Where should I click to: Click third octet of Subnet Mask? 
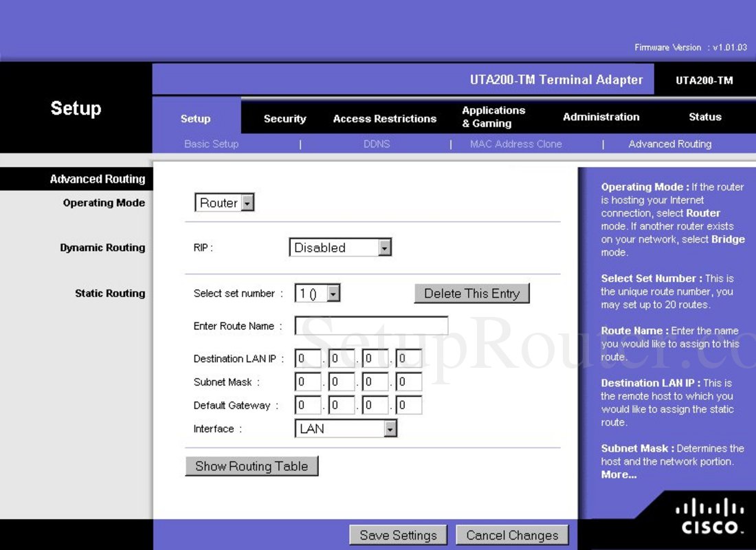click(375, 382)
